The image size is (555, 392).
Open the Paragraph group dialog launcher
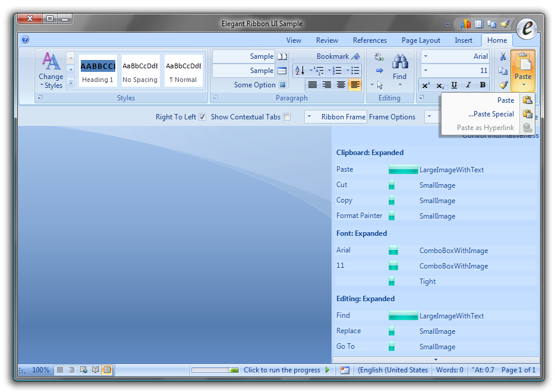(215, 97)
